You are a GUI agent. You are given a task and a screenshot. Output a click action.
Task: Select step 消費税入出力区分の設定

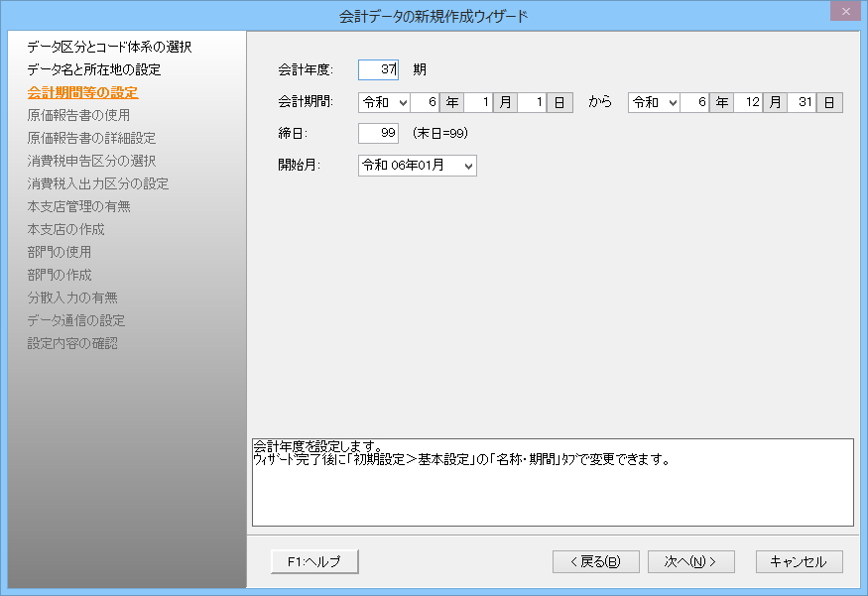point(98,183)
